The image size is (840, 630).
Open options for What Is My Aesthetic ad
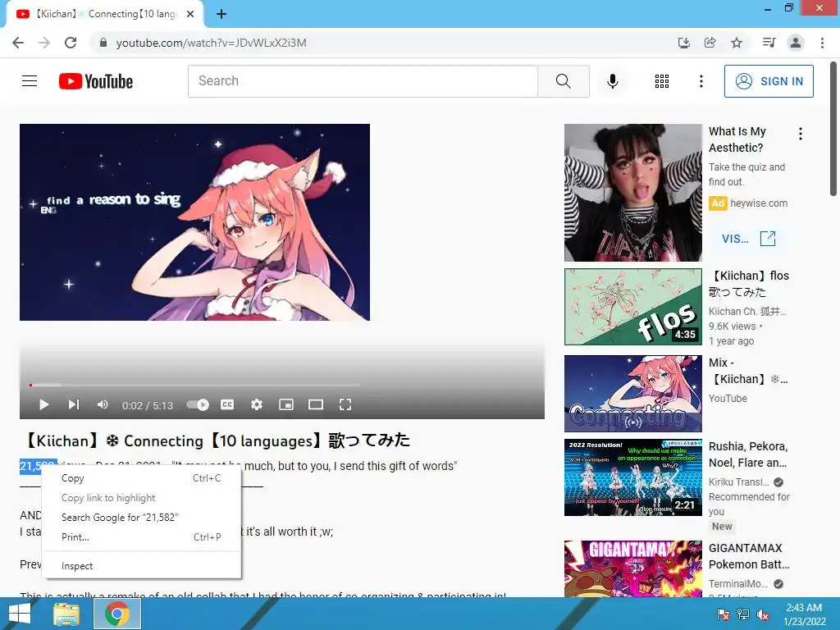(x=801, y=134)
